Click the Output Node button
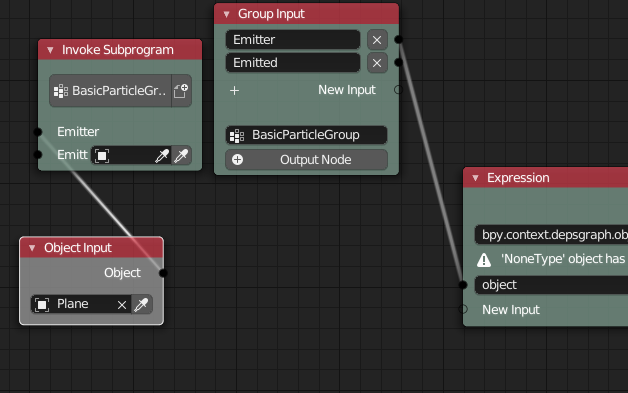 pos(306,160)
